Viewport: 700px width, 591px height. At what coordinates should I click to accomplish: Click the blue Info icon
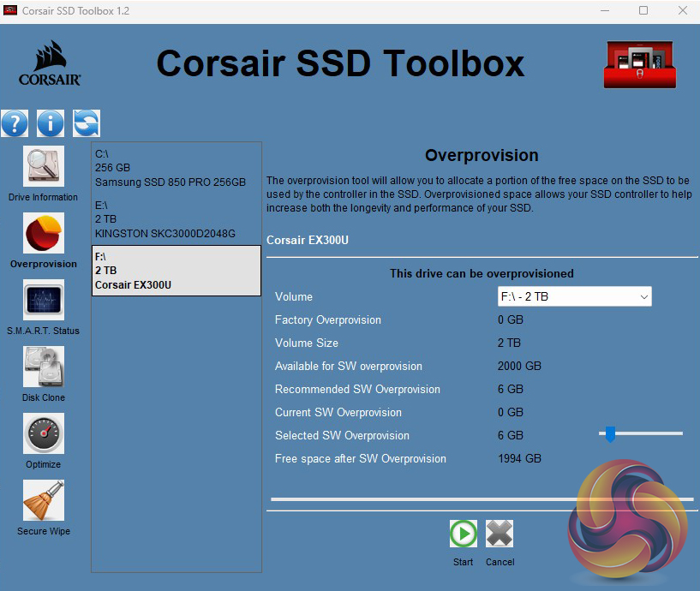point(51,123)
